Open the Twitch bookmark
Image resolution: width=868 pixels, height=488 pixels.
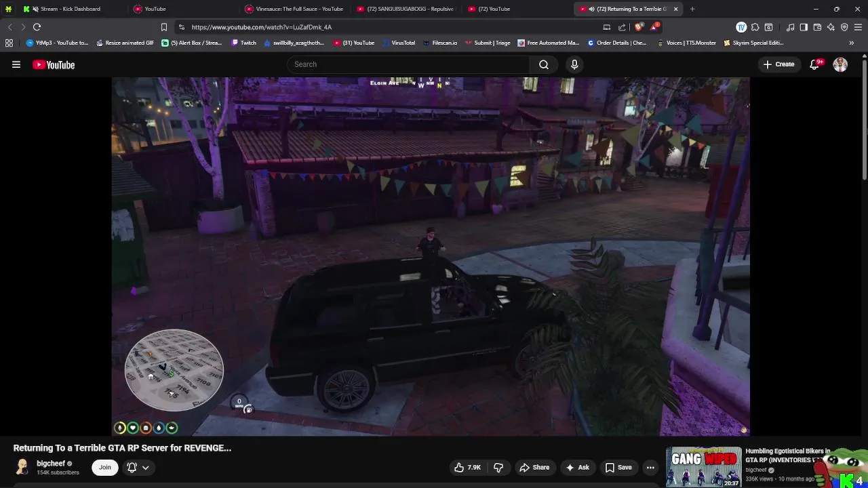(x=244, y=43)
